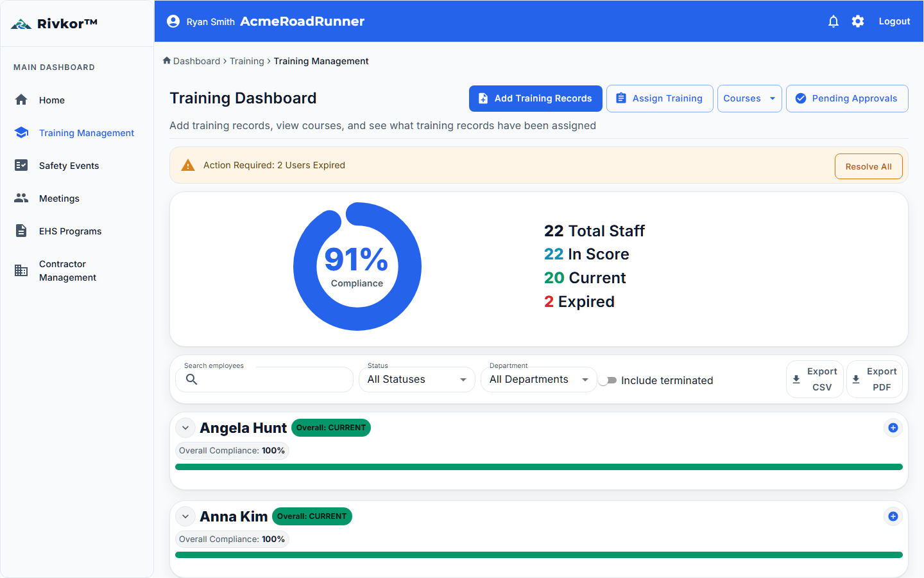Open the Department filter dropdown

[x=538, y=380]
